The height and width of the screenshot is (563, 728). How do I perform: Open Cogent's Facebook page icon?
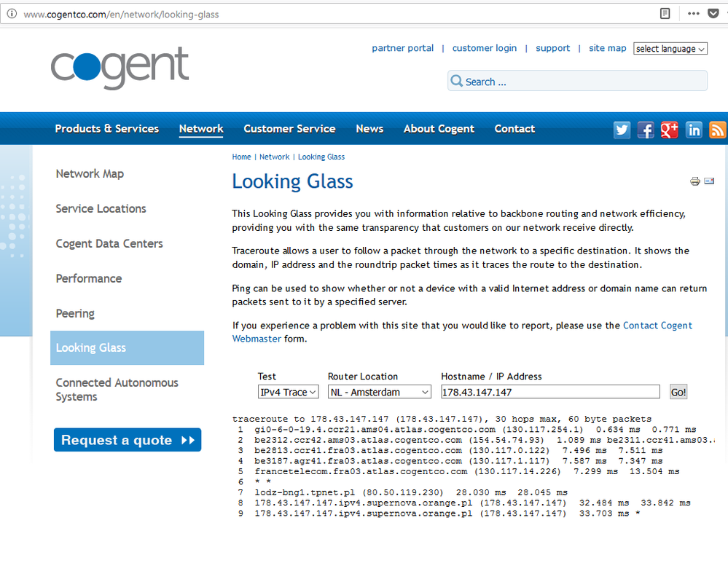click(646, 130)
